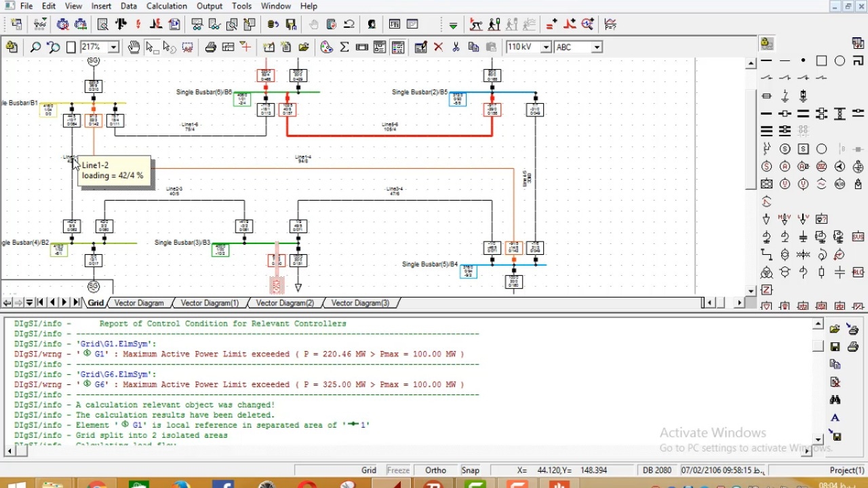Click Single Busbar(5)/B4 label in diagram
Screen dimensions: 868x488
click(429, 264)
